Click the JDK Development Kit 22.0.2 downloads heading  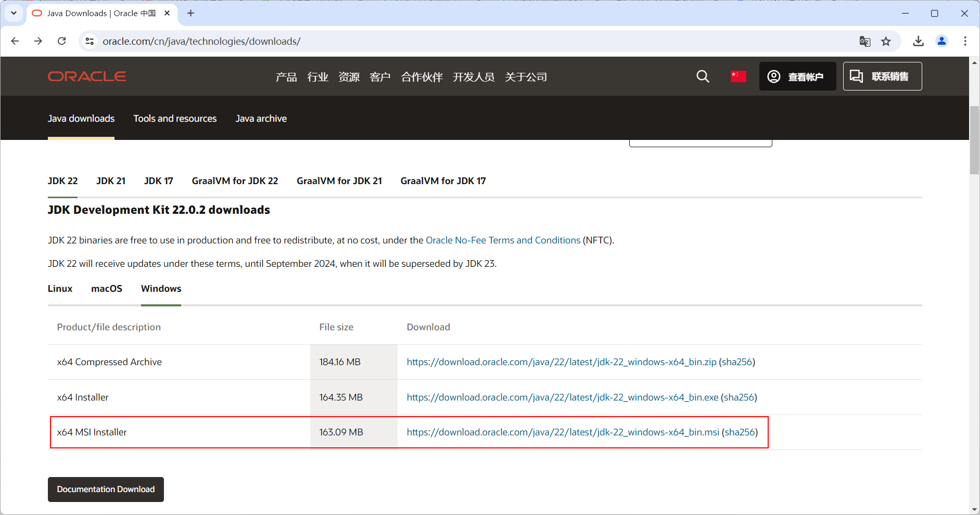159,210
